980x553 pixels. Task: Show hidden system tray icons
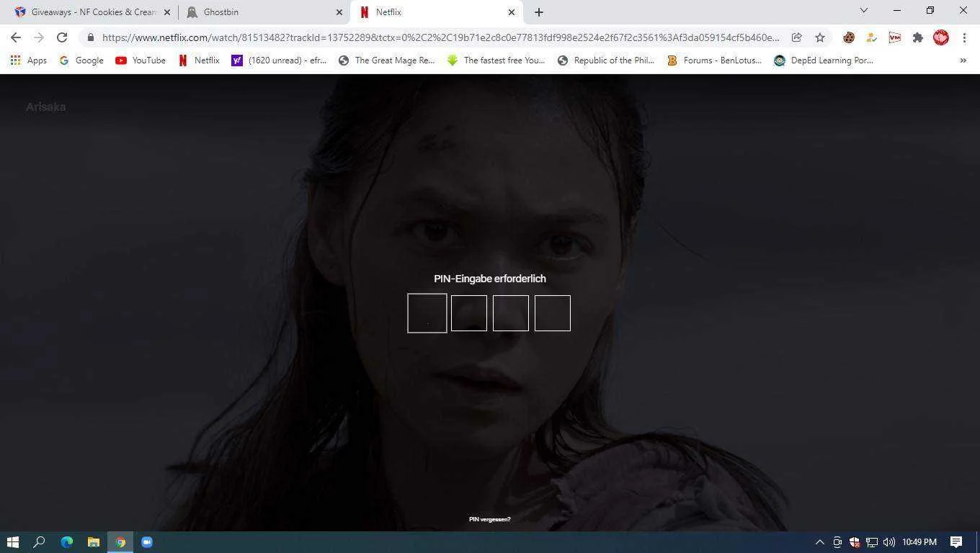[819, 542]
